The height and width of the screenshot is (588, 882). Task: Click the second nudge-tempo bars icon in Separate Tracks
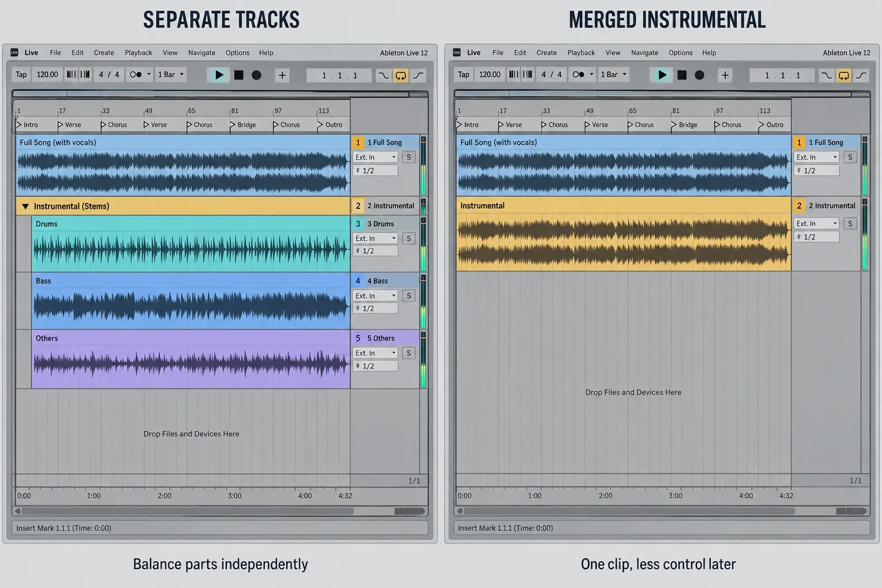pyautogui.click(x=85, y=75)
